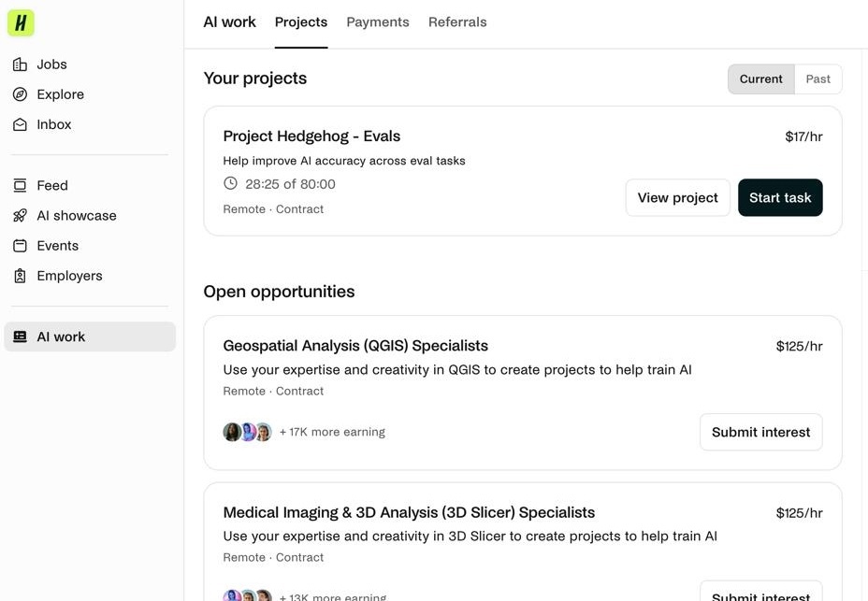Click the Inbox envelope icon
The width and height of the screenshot is (868, 601).
click(20, 124)
